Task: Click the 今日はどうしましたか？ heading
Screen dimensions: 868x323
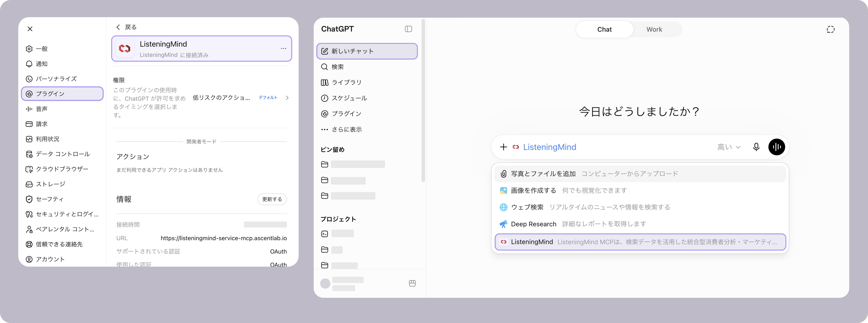Action: coord(640,112)
